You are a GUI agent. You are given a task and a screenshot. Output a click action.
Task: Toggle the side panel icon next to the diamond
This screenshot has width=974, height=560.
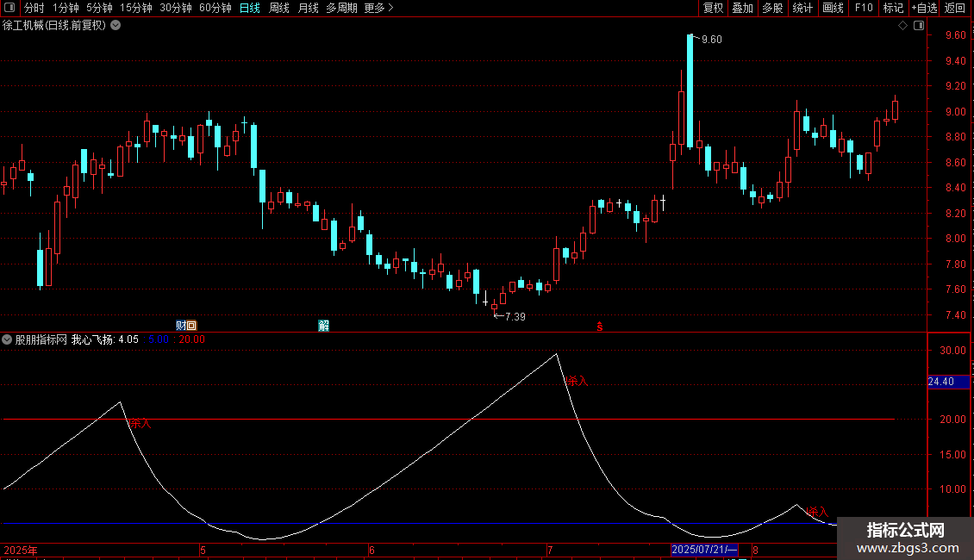(x=919, y=26)
